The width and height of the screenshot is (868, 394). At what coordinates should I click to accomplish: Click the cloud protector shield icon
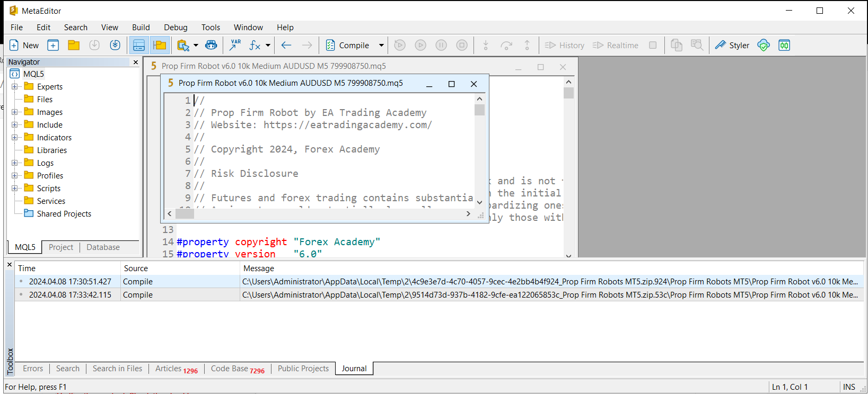(764, 46)
